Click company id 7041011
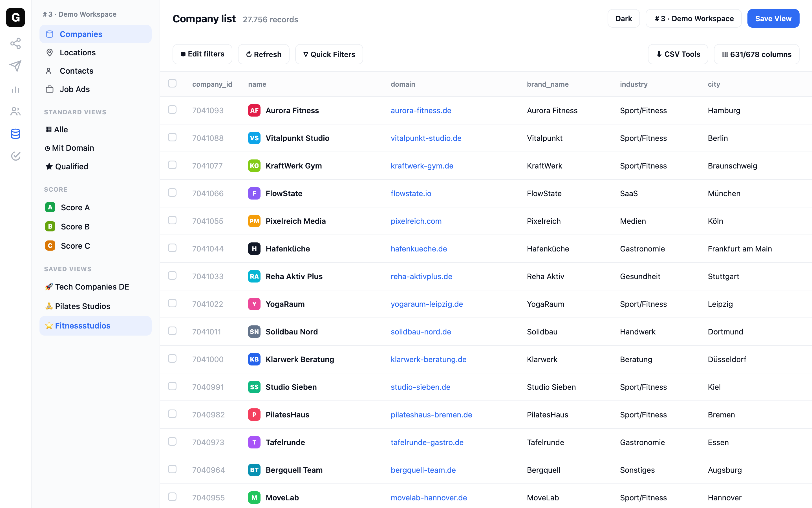This screenshot has width=812, height=508. tap(206, 332)
